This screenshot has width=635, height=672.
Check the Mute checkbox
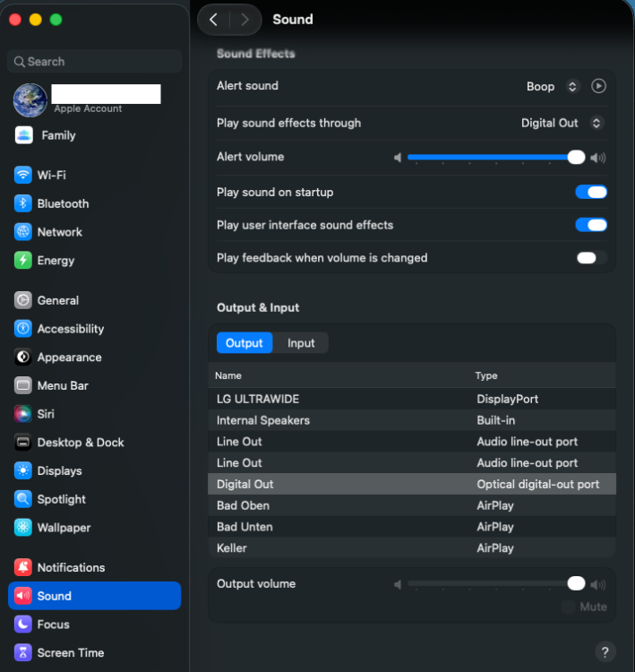568,607
